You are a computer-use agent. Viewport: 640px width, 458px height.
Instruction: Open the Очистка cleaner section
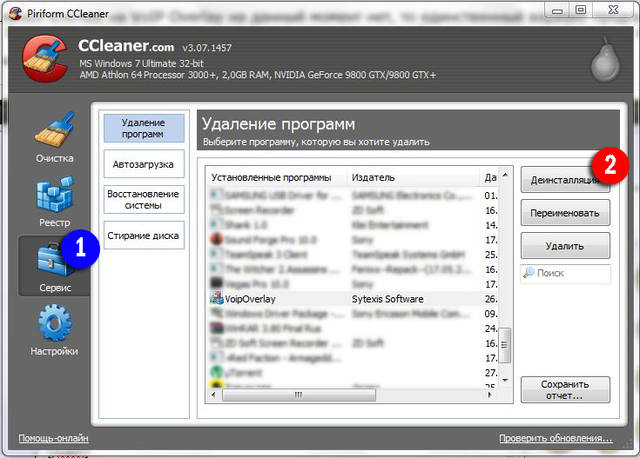(54, 138)
